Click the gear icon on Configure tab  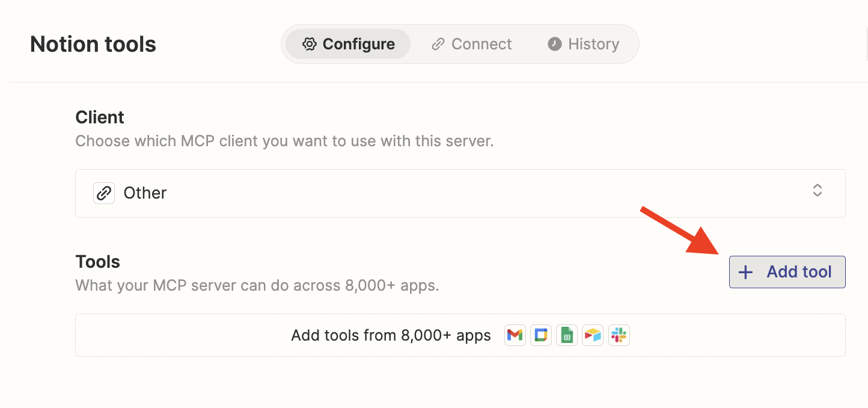click(310, 44)
